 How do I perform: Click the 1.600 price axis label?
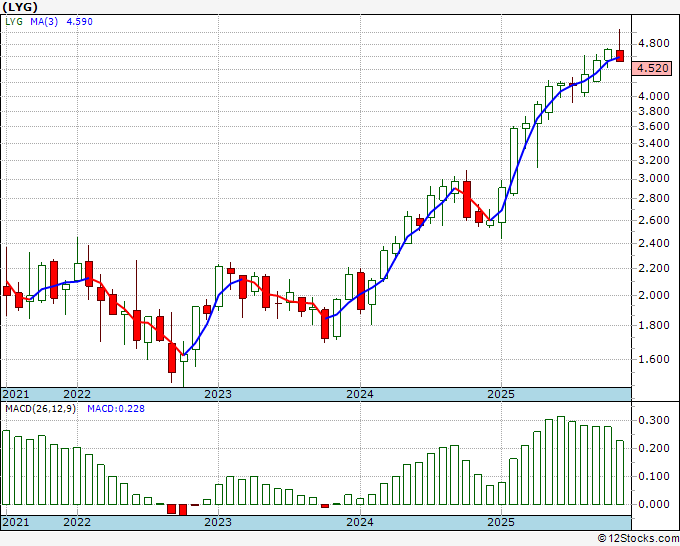coord(654,359)
